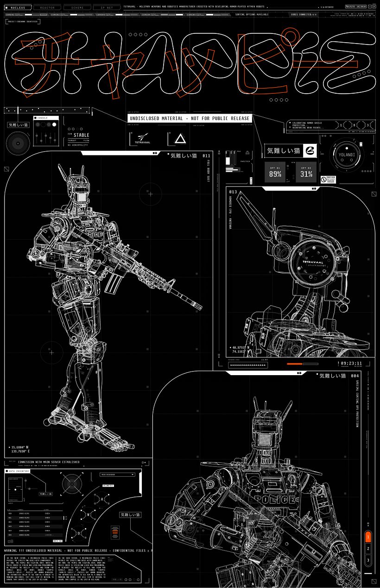This screenshot has height=588, width=380.
Task: Click the robot head wireframe labeled 013
Action: coord(300,274)
